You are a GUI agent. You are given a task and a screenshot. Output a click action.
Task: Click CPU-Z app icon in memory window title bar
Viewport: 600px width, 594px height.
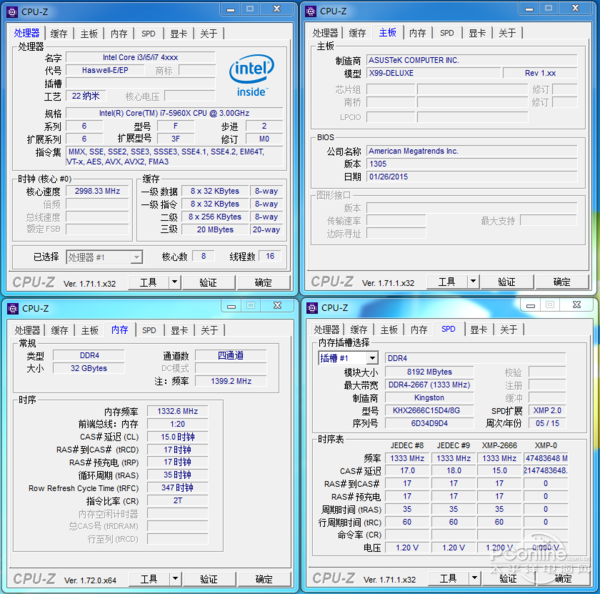13,308
